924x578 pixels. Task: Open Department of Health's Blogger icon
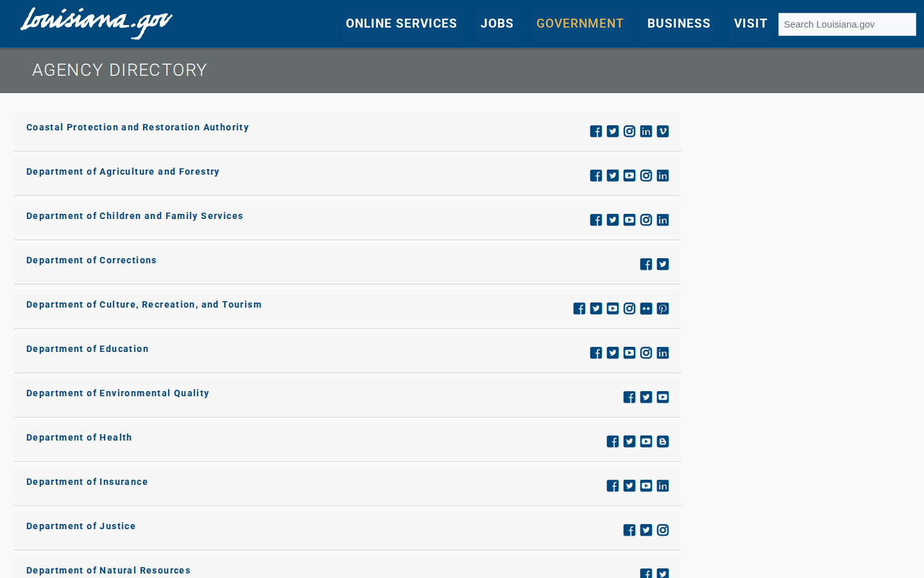663,442
